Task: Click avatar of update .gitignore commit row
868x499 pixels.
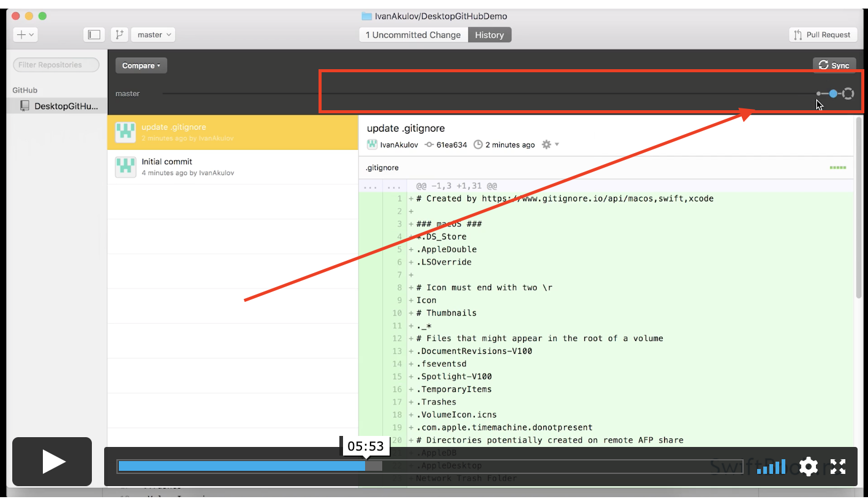Action: click(x=126, y=132)
